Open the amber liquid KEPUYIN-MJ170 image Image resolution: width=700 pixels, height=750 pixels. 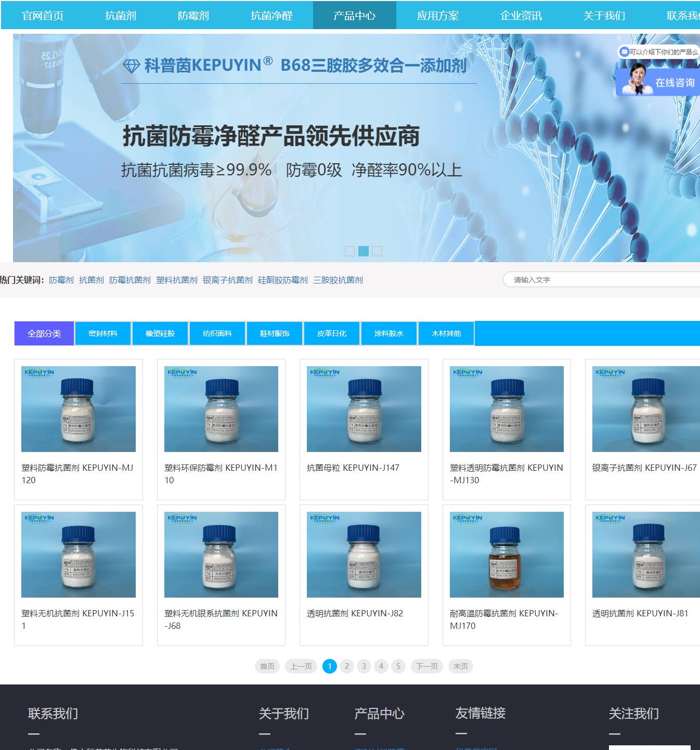point(507,554)
